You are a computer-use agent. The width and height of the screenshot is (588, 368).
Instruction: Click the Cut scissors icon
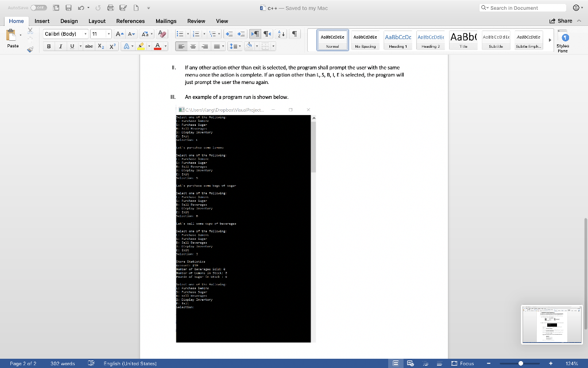(x=30, y=31)
